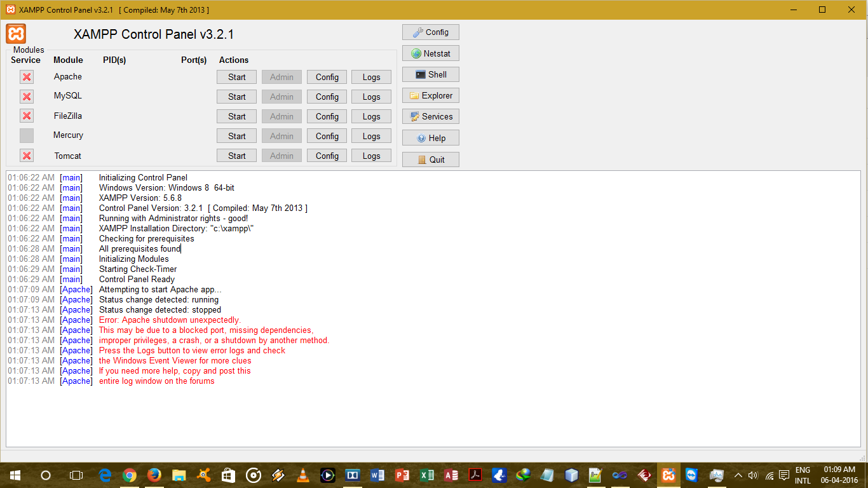Click the log line 'Control Panel Ready'
This screenshot has width=868, height=488.
pyautogui.click(x=137, y=280)
